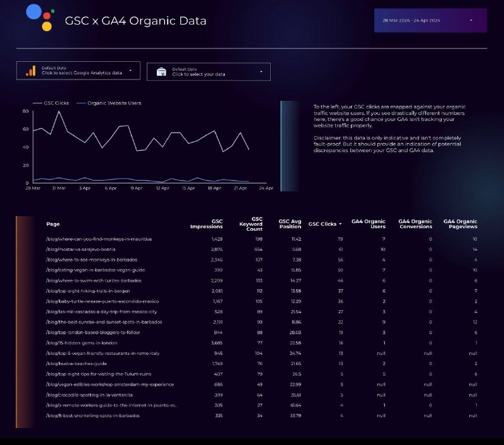Select row /blog/where-can-you-find-monkeys-in-mauritius
The image size is (504, 445).
coord(261,239)
